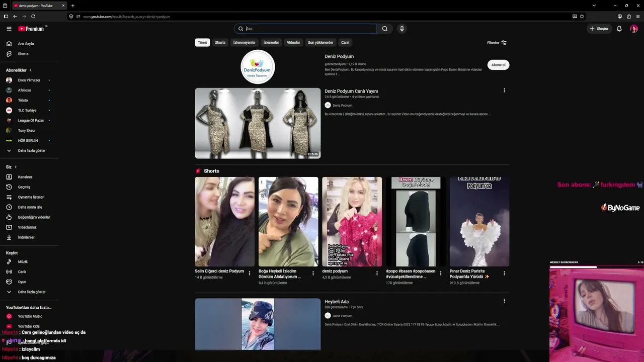
Task: Bookmark this page with the star icon
Action: [582, 17]
